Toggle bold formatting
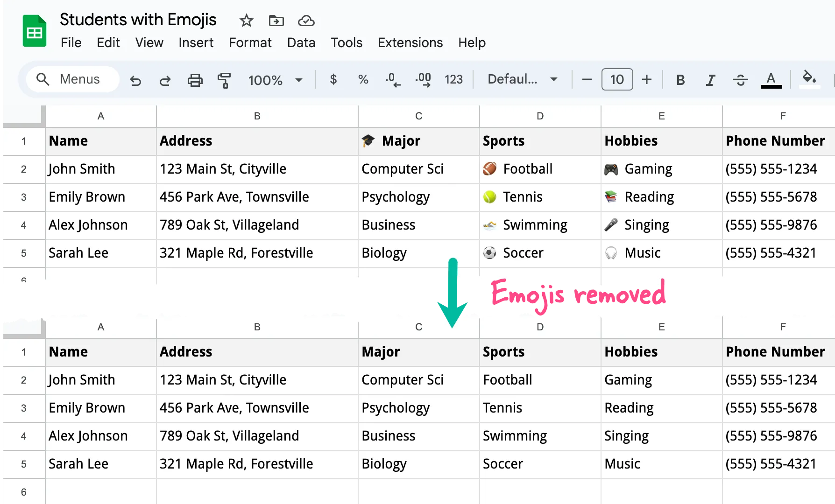The height and width of the screenshot is (504, 835). [680, 79]
